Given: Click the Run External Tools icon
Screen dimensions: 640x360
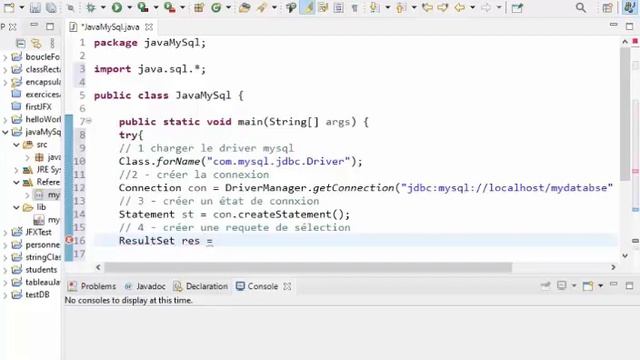Looking at the screenshot, I should [169, 7].
